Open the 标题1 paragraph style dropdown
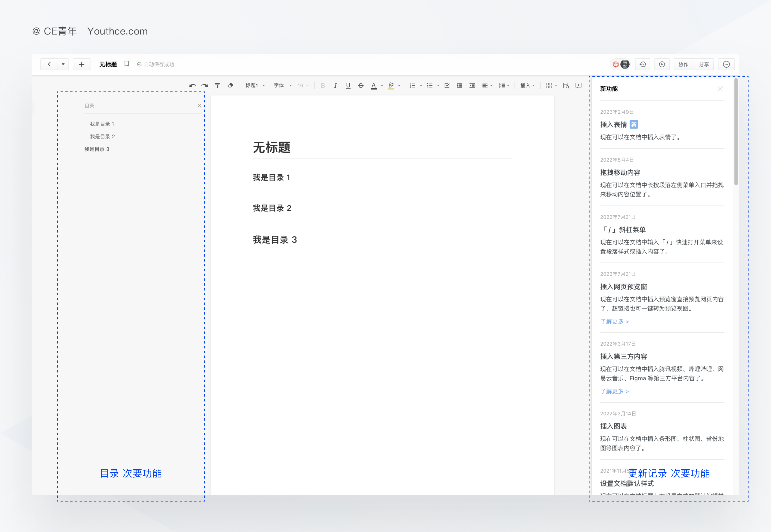This screenshot has height=532, width=771. (x=255, y=86)
